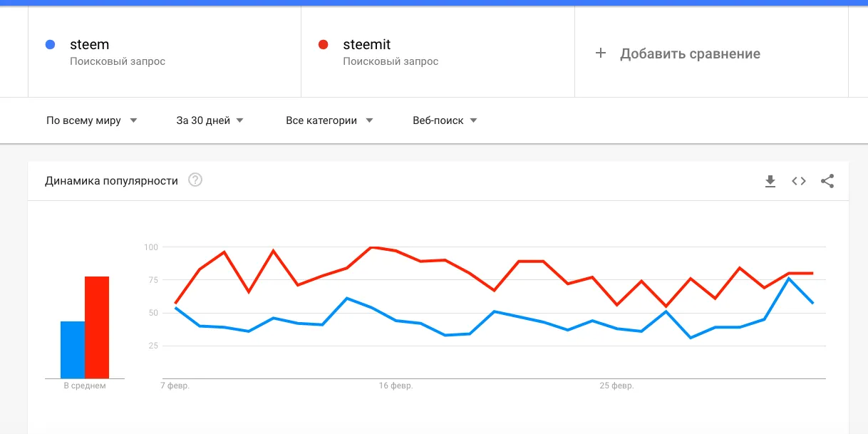Open the Все категории dropdown

coord(330,120)
